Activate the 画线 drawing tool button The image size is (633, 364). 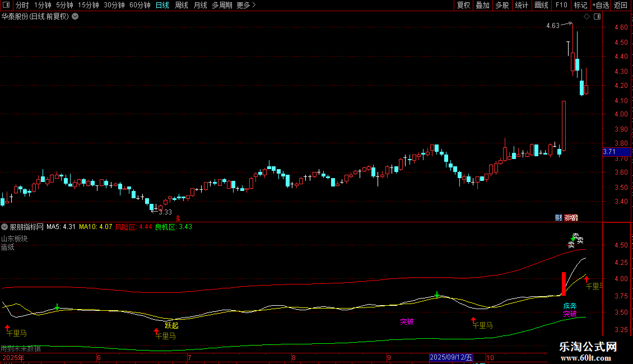(541, 5)
